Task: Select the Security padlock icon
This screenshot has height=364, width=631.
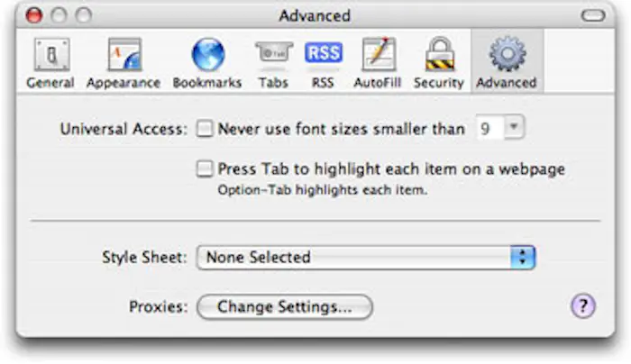Action: [438, 56]
